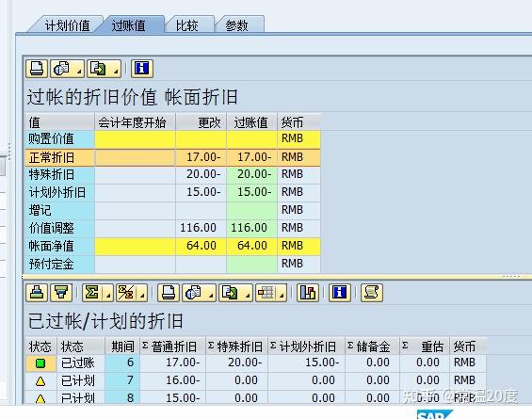Image resolution: width=532 pixels, height=419 pixels.
Task: Click the Sigma total icon
Action: pos(92,293)
